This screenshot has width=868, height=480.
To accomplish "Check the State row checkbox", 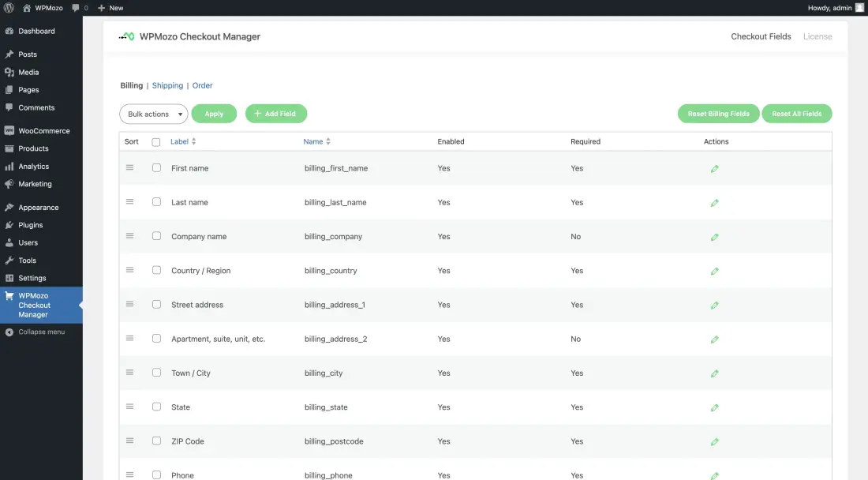I will [x=157, y=407].
